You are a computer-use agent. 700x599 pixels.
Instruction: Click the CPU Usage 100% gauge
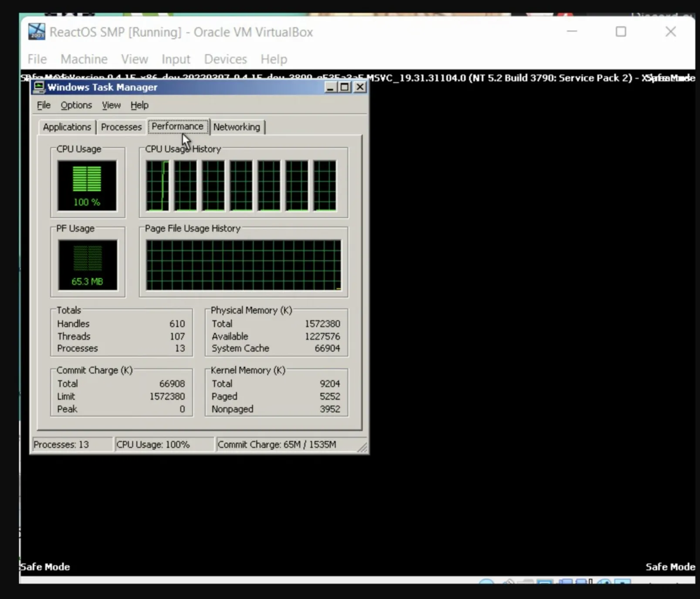point(87,185)
